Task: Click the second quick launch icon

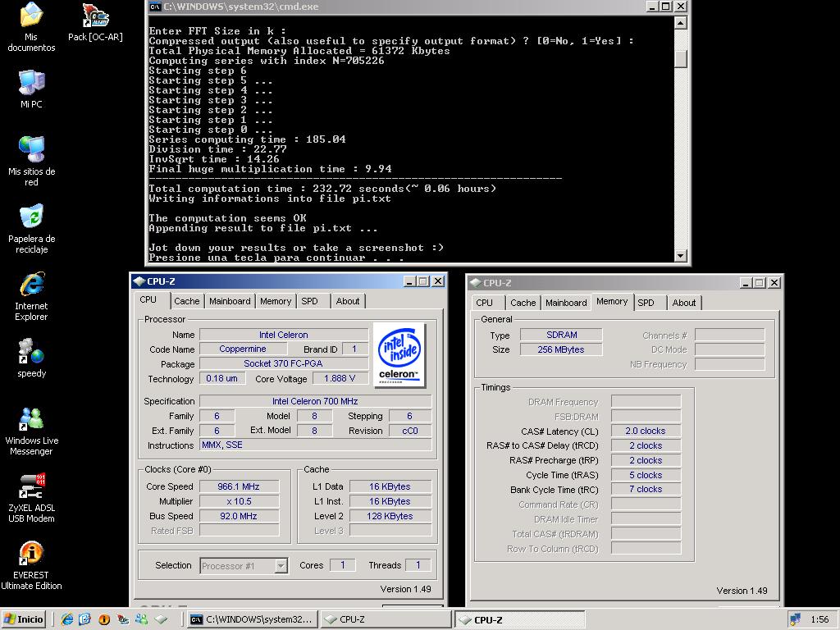Action: 85,619
